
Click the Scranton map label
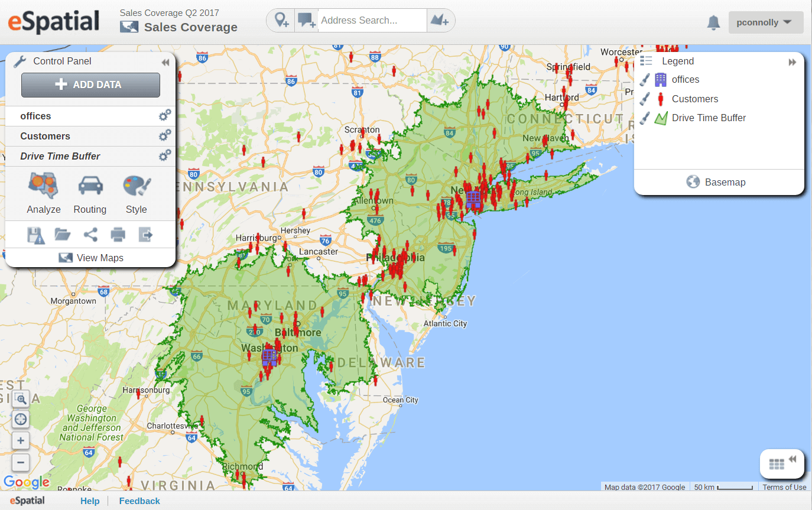pyautogui.click(x=362, y=129)
